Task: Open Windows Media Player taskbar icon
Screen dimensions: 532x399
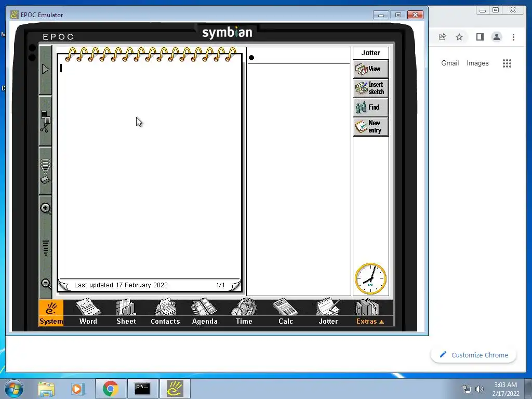Action: pos(77,389)
